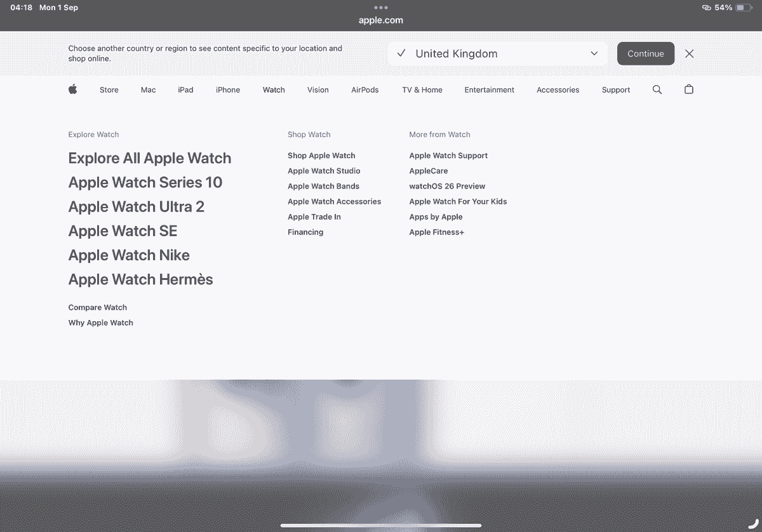Viewport: 762px width, 532px height.
Task: Tap the three-dot multitasking icon
Action: point(381,8)
